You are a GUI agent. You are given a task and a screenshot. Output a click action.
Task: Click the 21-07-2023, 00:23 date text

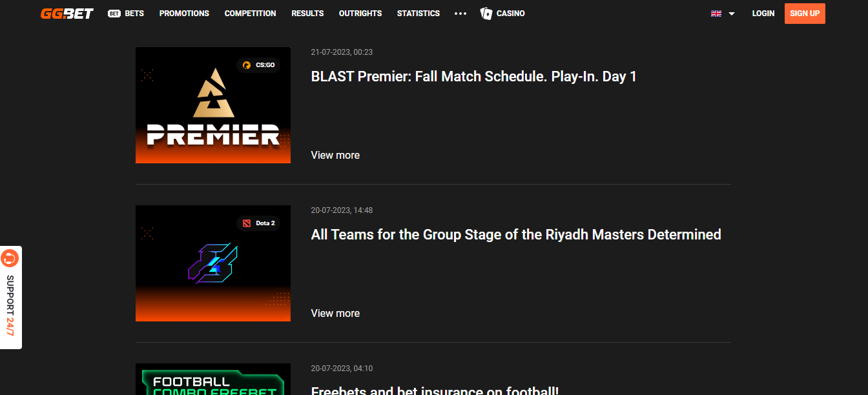coord(342,52)
